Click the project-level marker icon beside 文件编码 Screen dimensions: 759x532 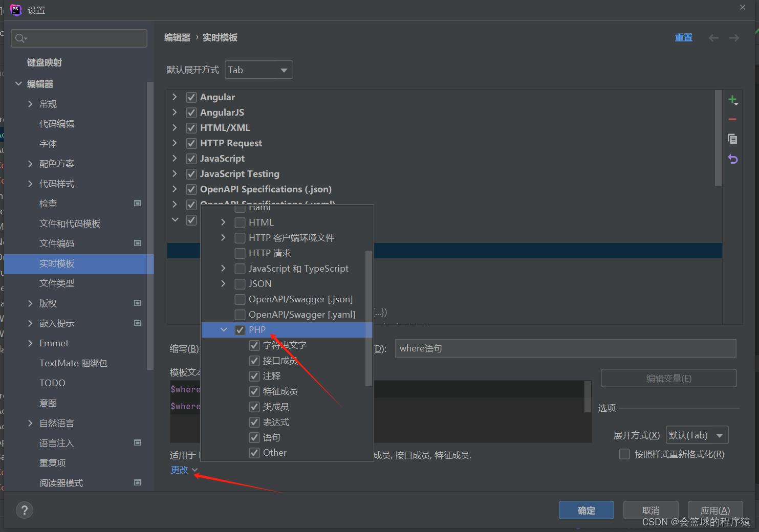pos(138,243)
